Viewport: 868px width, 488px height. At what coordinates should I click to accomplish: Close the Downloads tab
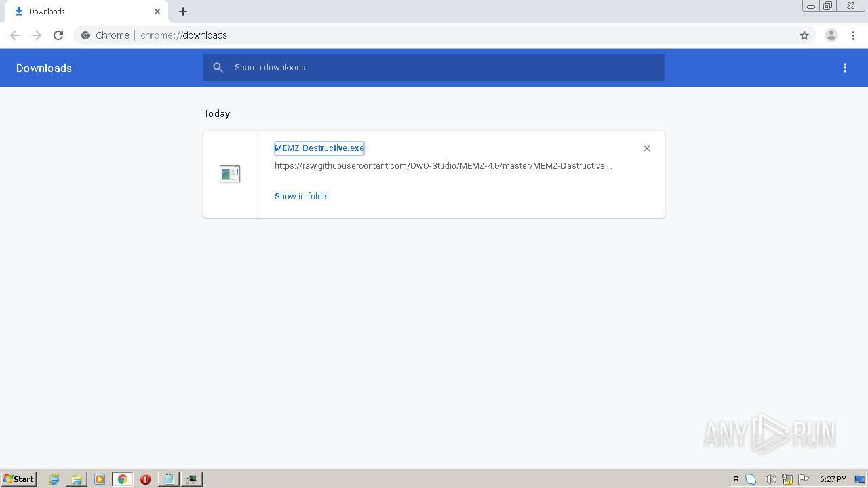157,12
